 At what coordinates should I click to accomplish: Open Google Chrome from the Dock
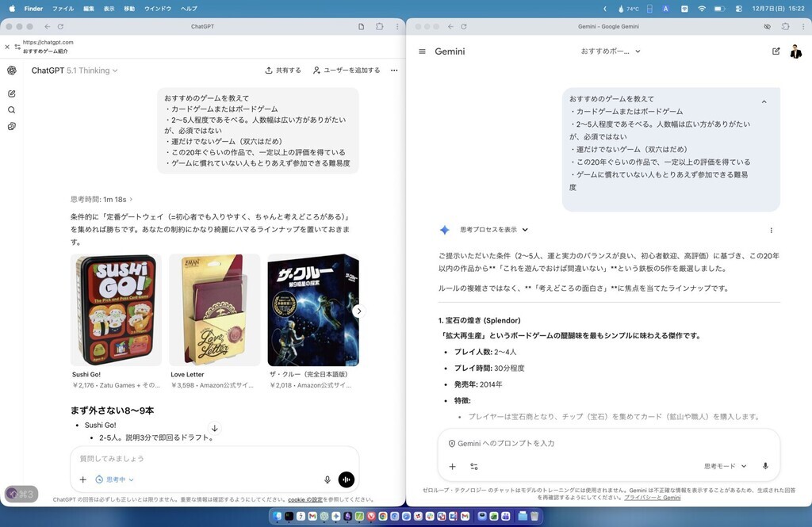383,516
